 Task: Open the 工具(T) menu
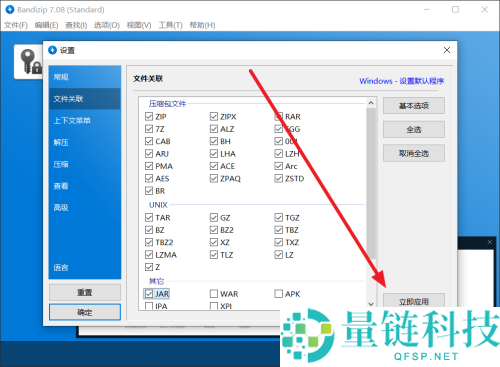pos(171,25)
